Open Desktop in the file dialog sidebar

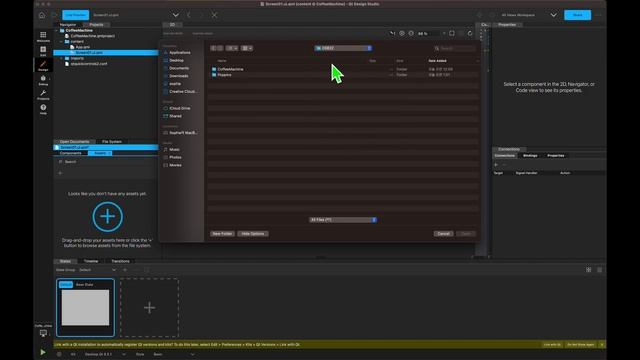tap(176, 60)
